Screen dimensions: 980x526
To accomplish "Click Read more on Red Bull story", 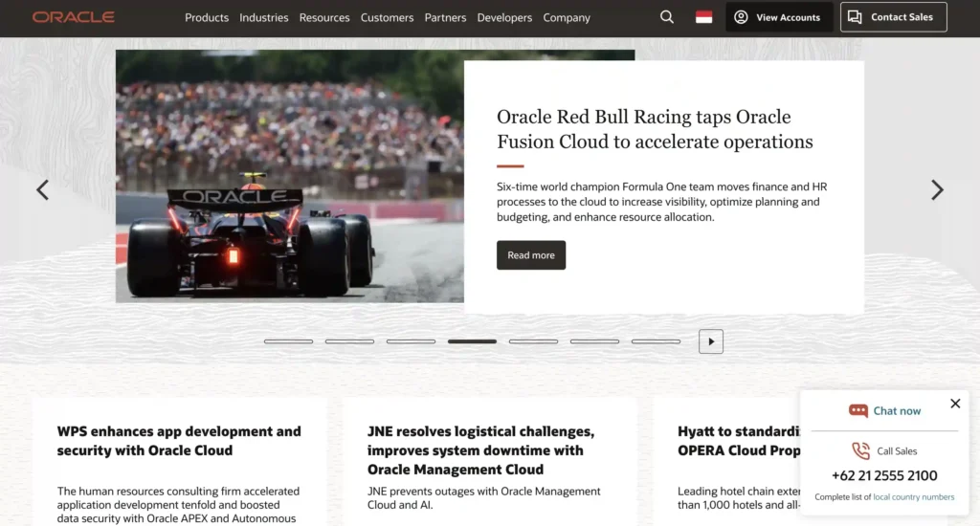I will [x=531, y=255].
